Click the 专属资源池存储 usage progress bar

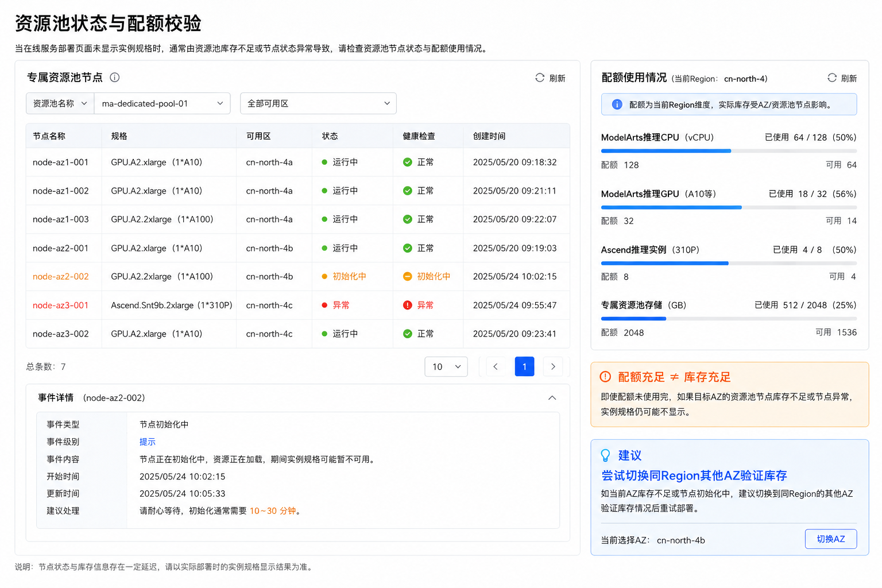pyautogui.click(x=729, y=319)
